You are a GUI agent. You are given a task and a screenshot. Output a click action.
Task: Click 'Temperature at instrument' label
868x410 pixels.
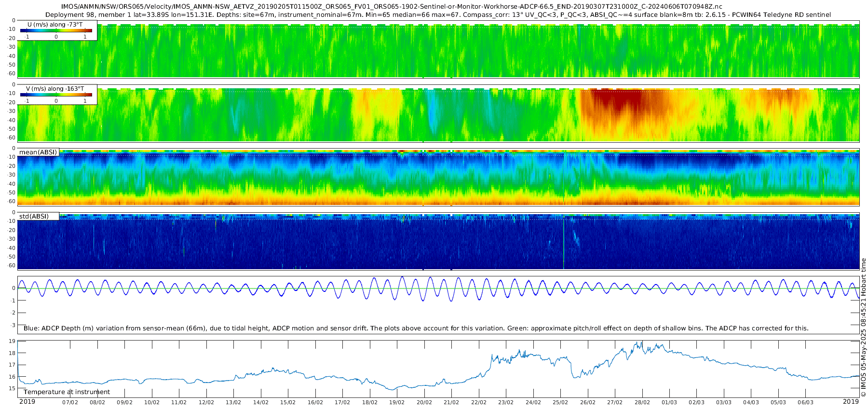[67, 392]
